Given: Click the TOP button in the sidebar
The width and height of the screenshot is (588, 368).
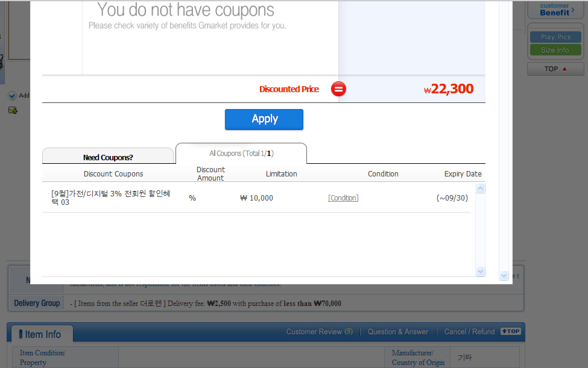Looking at the screenshot, I should (x=556, y=69).
